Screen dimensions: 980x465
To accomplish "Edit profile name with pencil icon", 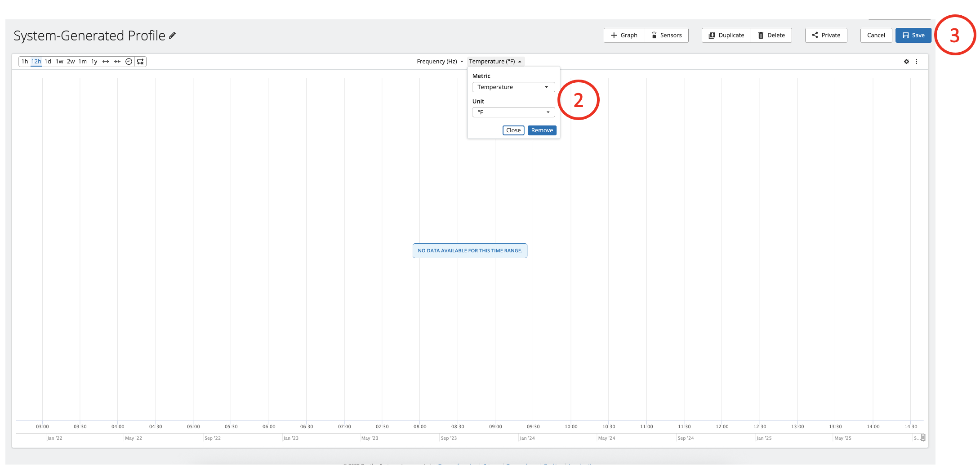I will pyautogui.click(x=173, y=36).
